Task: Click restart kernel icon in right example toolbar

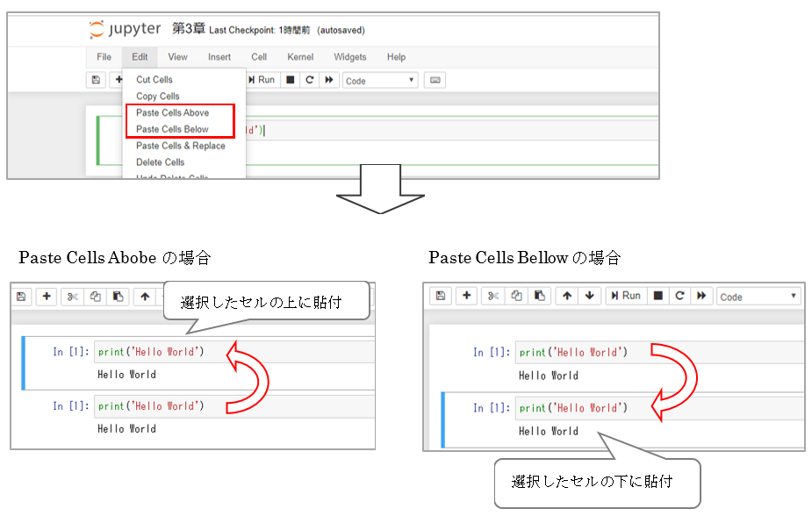Action: (x=679, y=297)
